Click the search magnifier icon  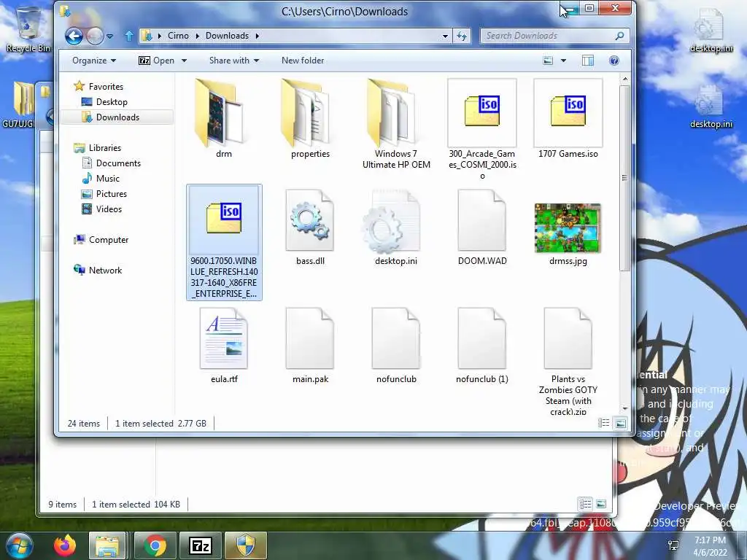pos(619,36)
